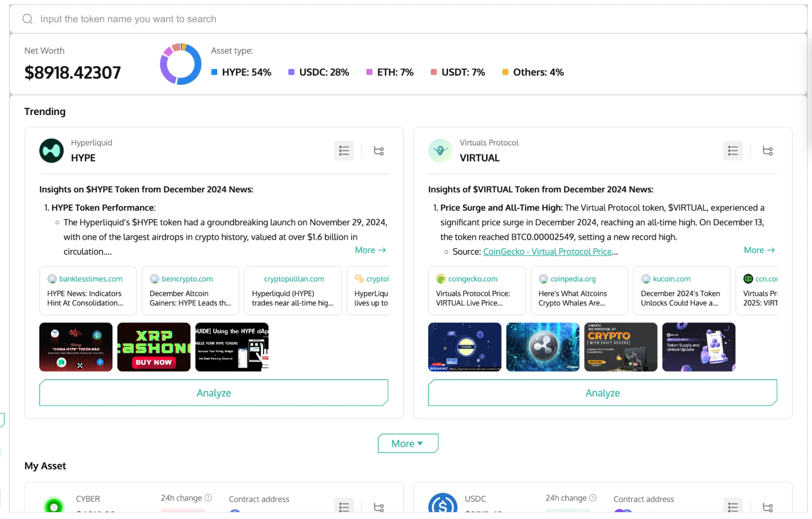Open list view on the USDC asset card

[x=732, y=506]
